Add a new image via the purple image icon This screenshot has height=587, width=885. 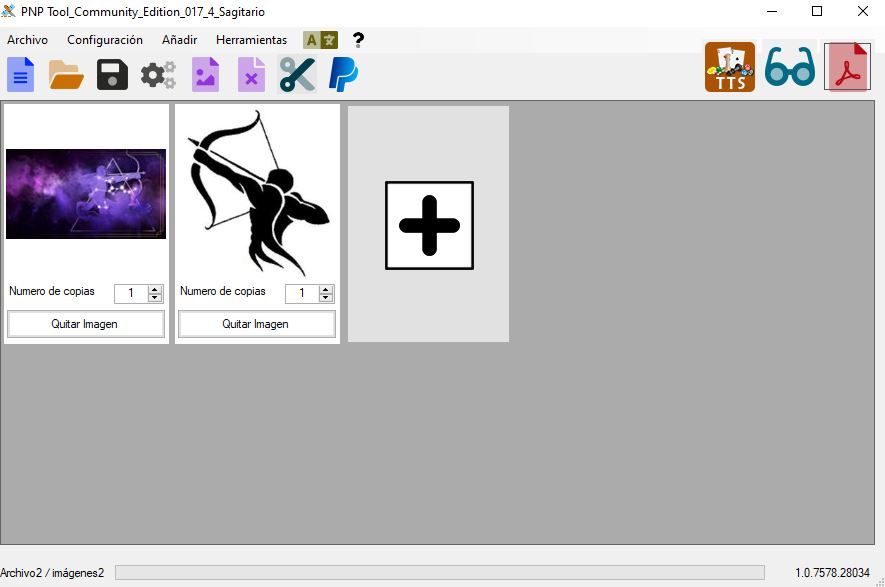(205, 74)
